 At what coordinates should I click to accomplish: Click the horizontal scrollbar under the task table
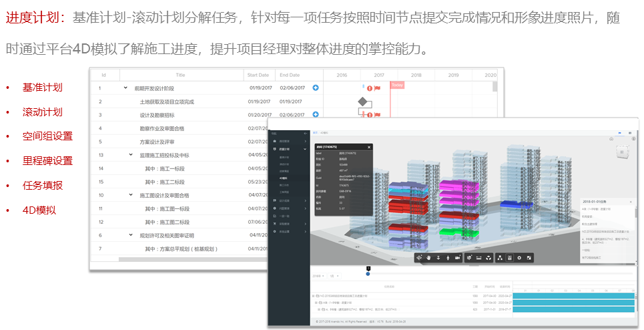[193, 260]
